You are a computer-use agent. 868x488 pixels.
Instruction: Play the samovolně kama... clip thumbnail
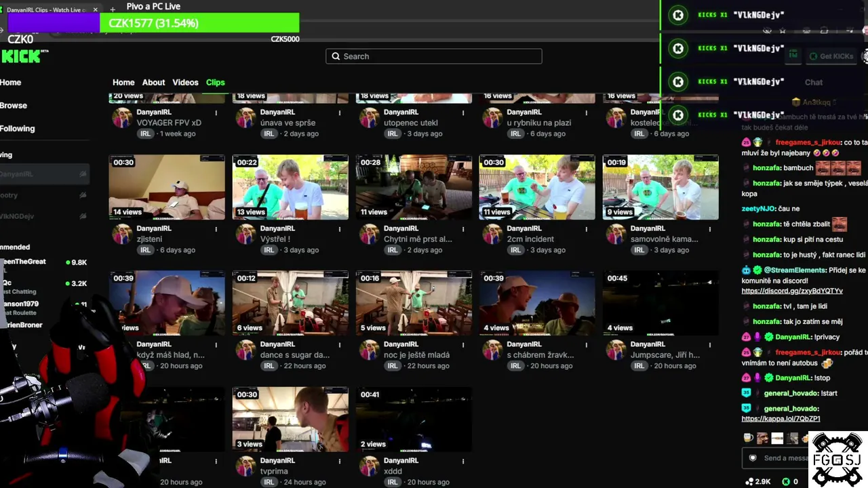(660, 187)
